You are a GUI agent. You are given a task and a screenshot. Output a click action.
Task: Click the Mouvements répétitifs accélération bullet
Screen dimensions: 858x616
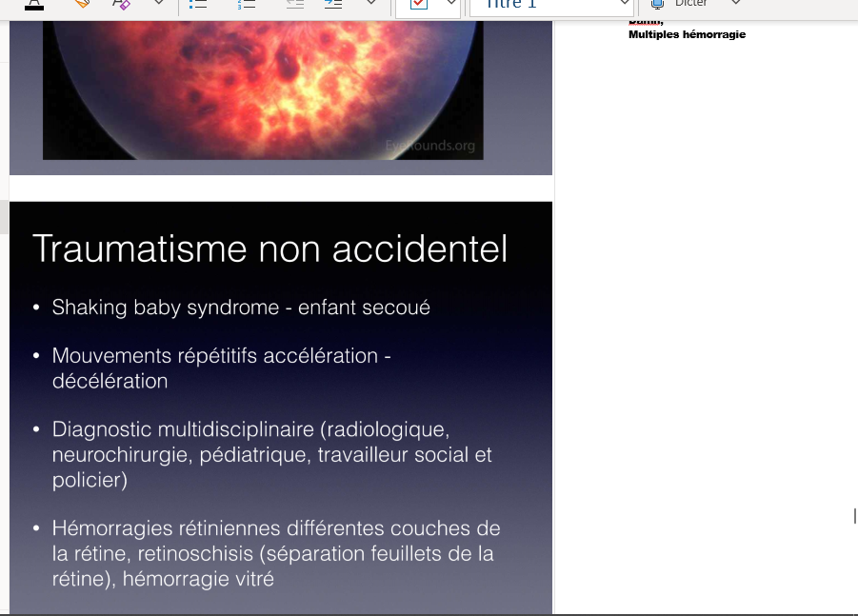pyautogui.click(x=222, y=368)
